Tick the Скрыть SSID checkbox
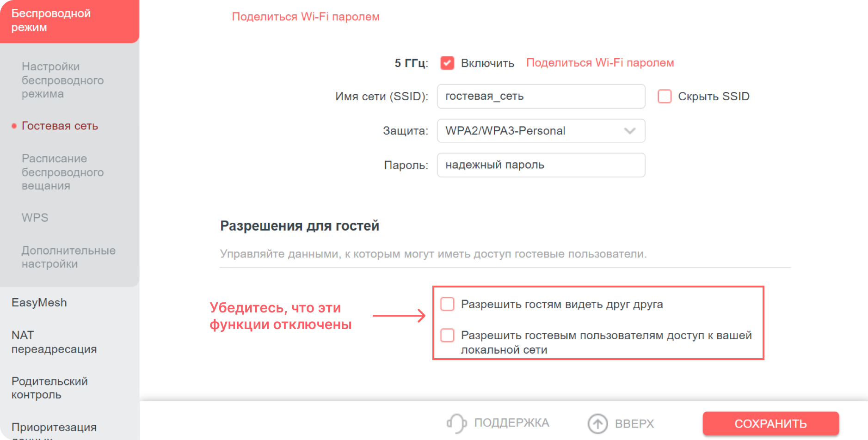Screen dimensions: 868x440 point(665,96)
